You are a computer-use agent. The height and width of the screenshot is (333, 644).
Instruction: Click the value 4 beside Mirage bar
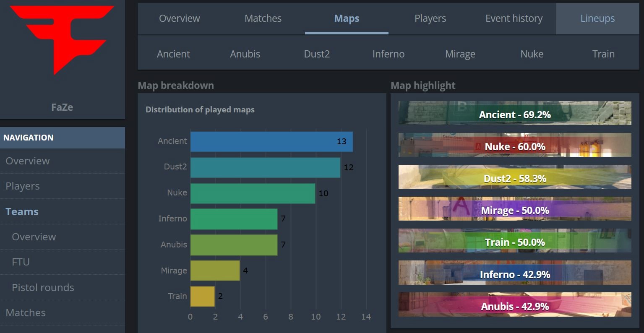click(245, 271)
